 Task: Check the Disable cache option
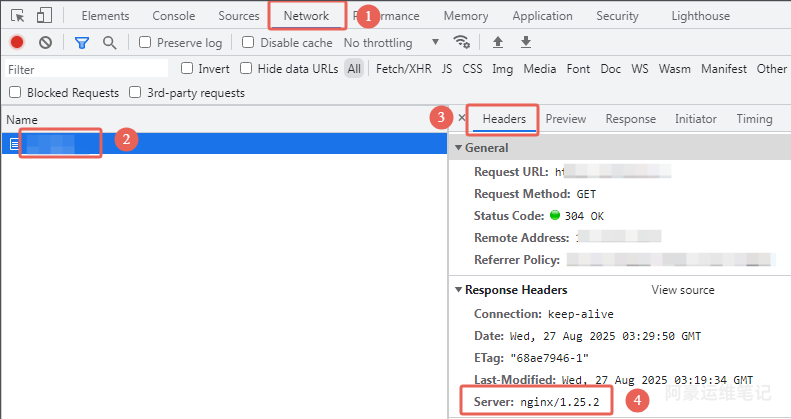[x=248, y=43]
